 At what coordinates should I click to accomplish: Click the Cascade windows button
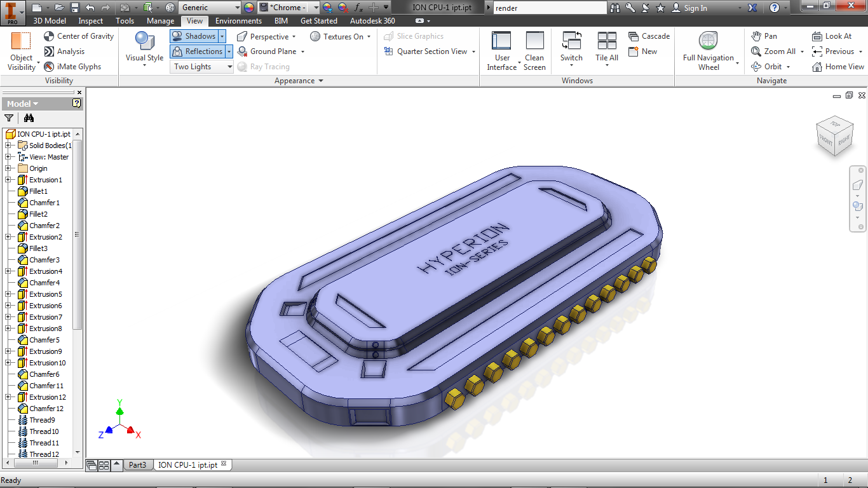tap(649, 36)
